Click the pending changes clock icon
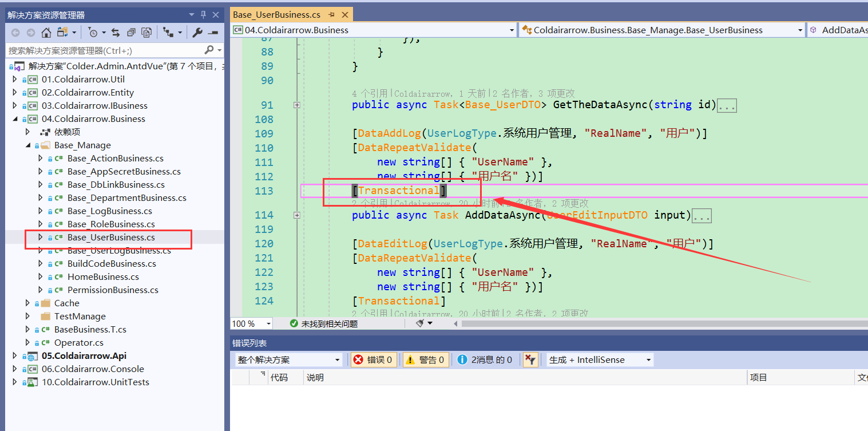868x431 pixels. (93, 33)
